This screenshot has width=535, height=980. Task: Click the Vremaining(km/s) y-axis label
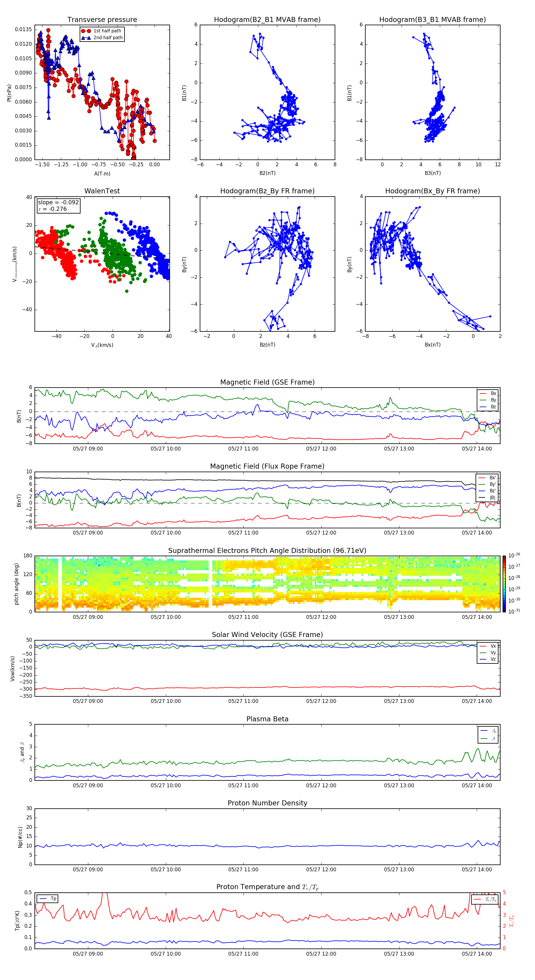[x=15, y=264]
